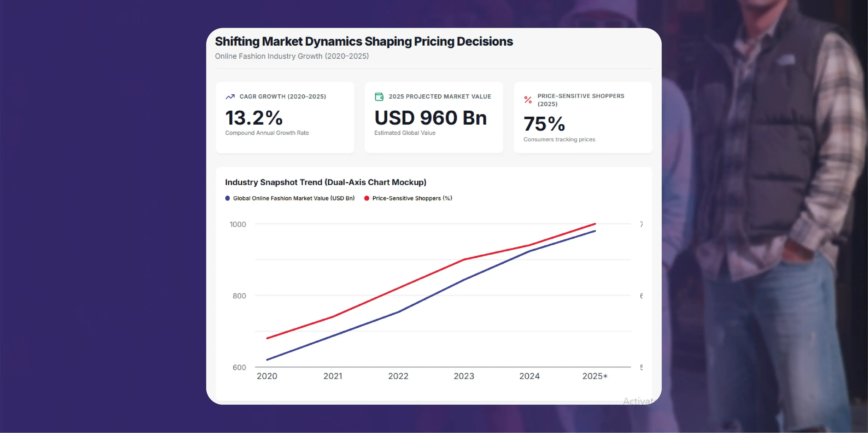
Task: Click the 1000 y-axis label
Action: click(238, 224)
